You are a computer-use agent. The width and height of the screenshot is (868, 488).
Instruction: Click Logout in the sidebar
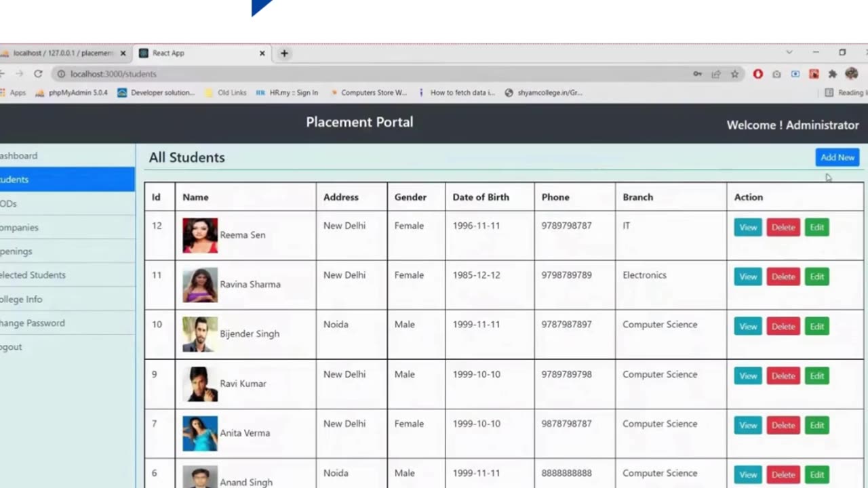click(x=67, y=347)
